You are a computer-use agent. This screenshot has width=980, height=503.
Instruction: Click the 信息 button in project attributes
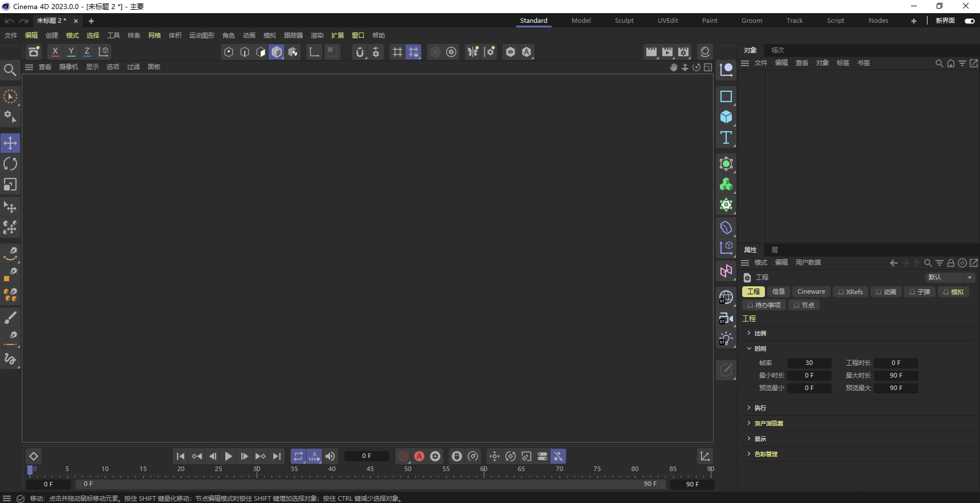click(778, 291)
